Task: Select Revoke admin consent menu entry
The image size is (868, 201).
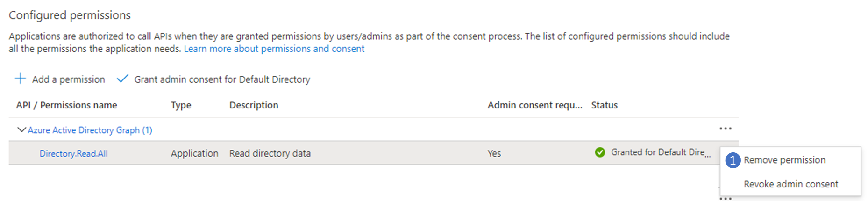Action: [790, 184]
